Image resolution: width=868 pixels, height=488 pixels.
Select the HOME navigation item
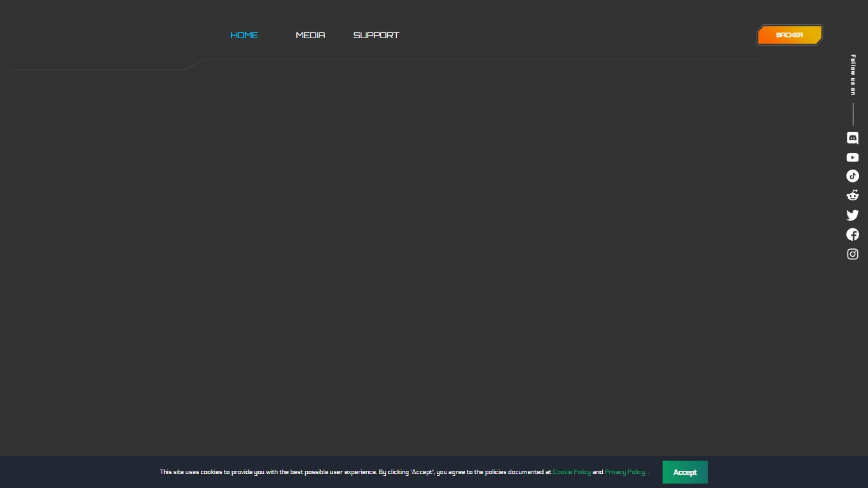click(244, 35)
